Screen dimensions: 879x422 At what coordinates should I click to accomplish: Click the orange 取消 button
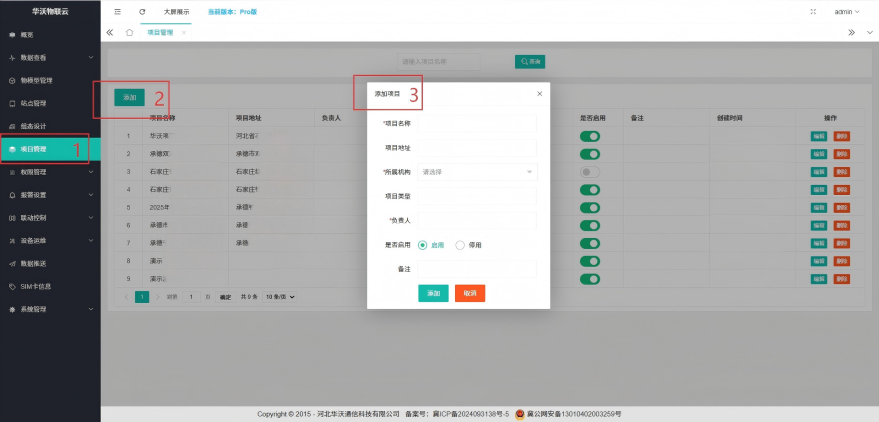(470, 293)
